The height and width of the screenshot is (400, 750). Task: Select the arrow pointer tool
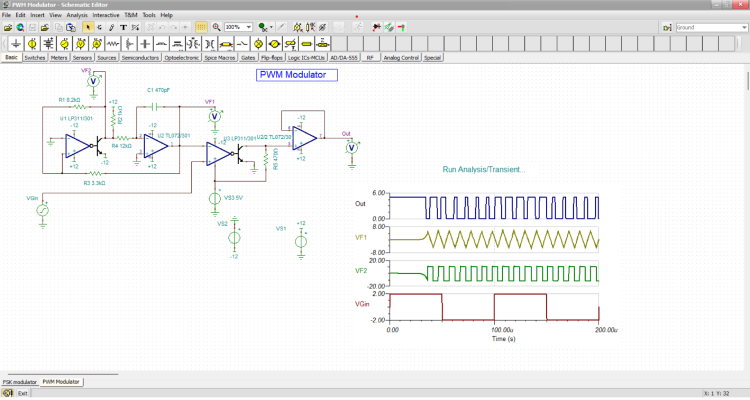(x=87, y=27)
